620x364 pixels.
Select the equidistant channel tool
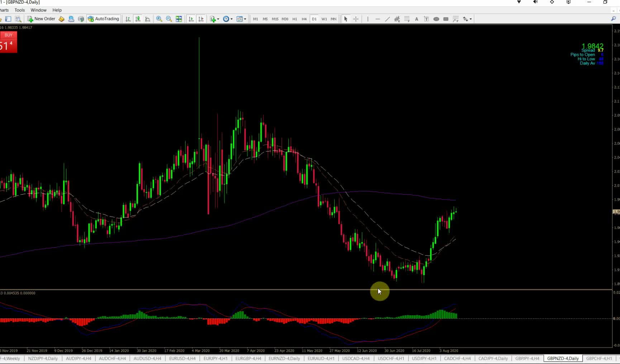[397, 19]
